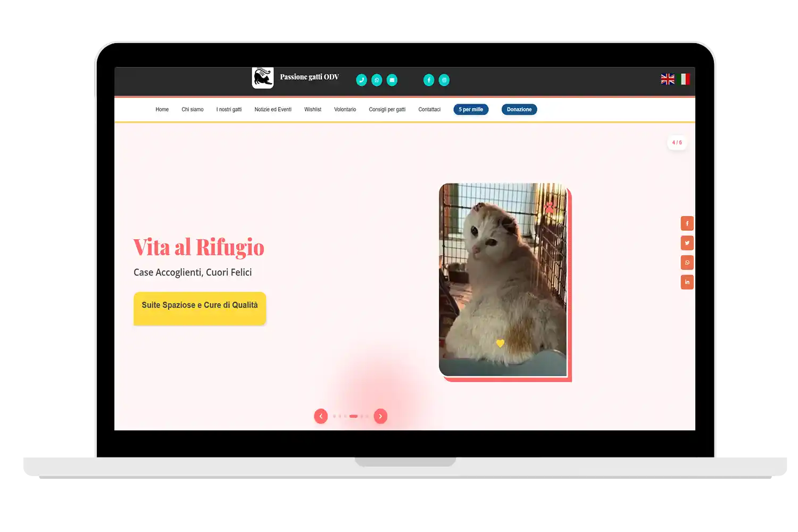This screenshot has width=798, height=532.
Task: Click the 5 per mille button
Action: tap(471, 110)
